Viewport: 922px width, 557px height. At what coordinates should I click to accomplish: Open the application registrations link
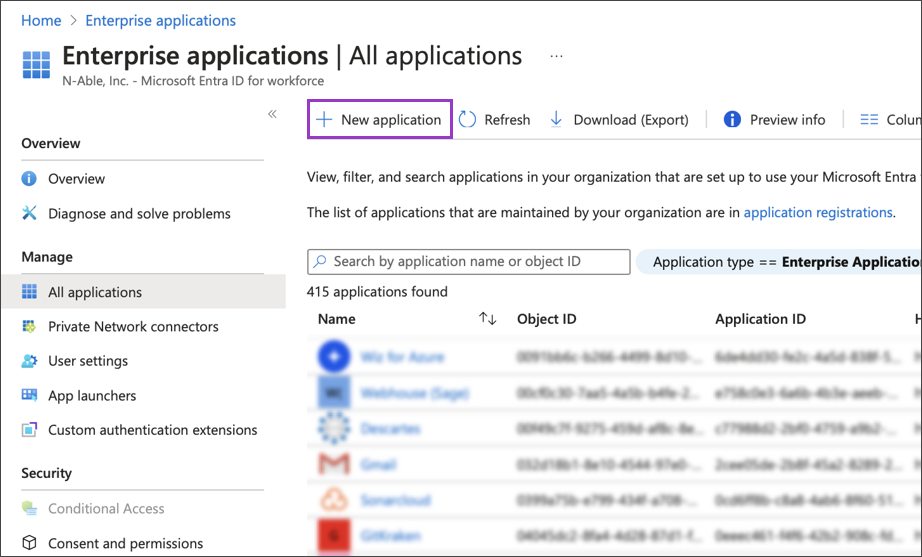817,212
